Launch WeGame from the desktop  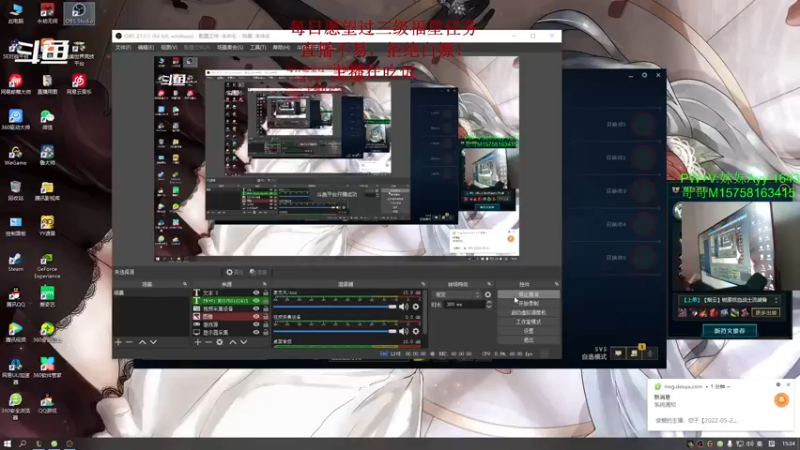point(15,155)
